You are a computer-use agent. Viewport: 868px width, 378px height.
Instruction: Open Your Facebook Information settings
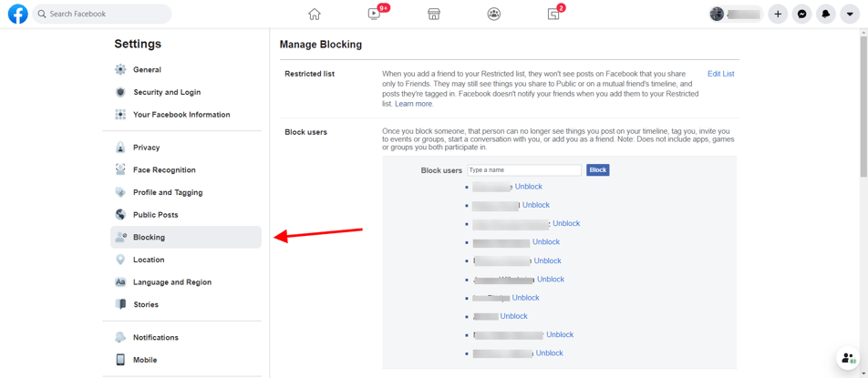(x=181, y=115)
